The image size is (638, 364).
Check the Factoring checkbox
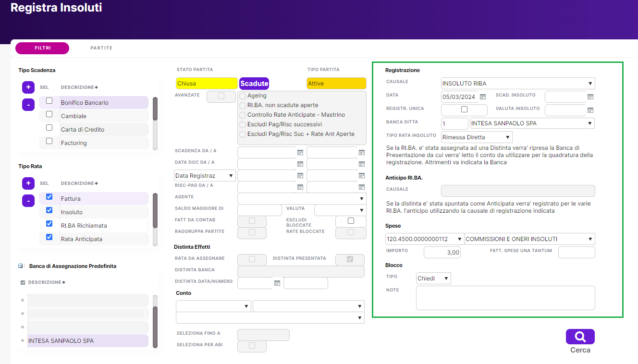click(49, 141)
